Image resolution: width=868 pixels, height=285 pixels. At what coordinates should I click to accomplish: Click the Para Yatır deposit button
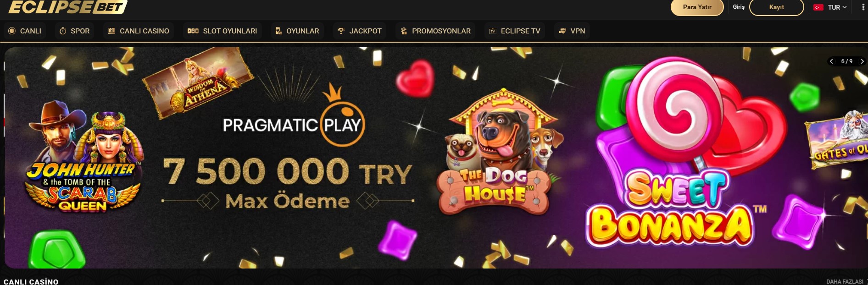point(697,7)
